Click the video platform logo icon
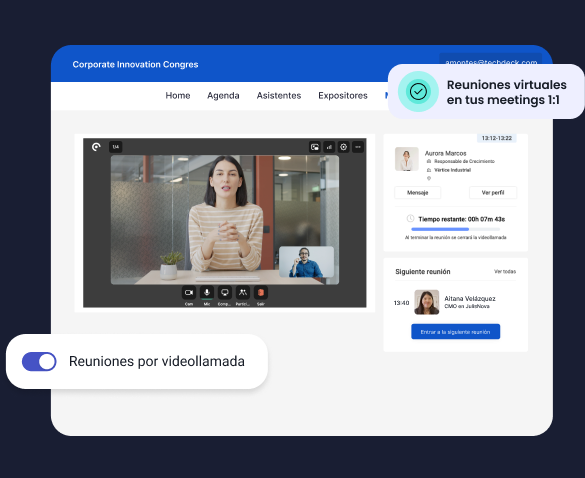This screenshot has width=585, height=478. [96, 147]
